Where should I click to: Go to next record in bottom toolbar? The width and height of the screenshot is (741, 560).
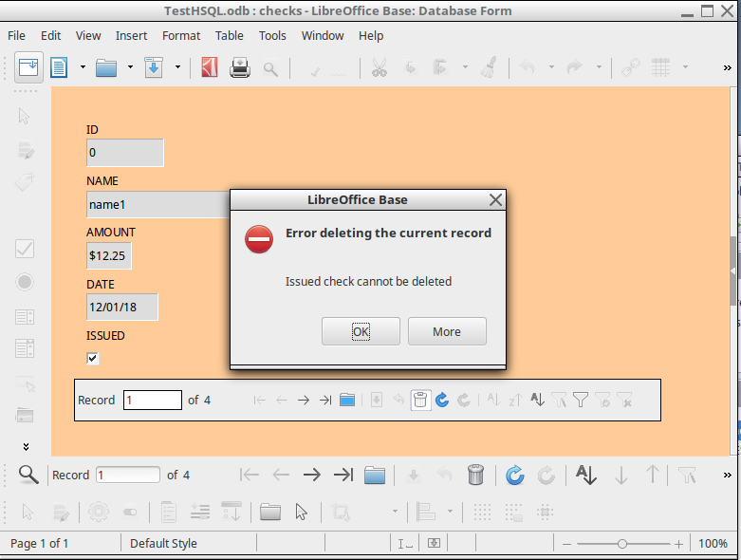[309, 475]
